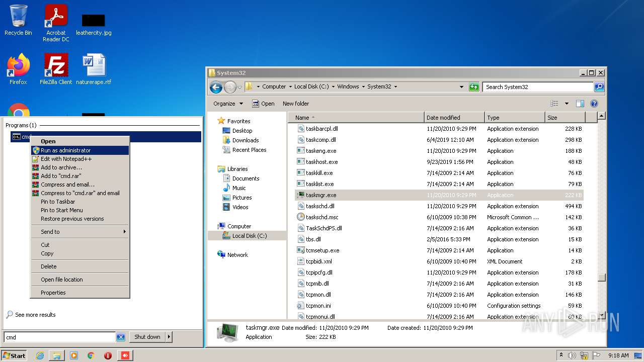Select Run as administrator

[x=79, y=150]
